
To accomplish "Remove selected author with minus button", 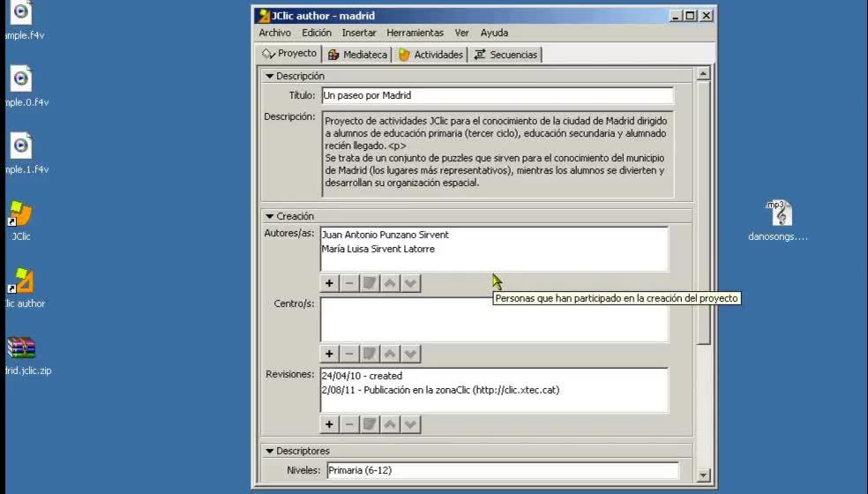I will point(349,283).
